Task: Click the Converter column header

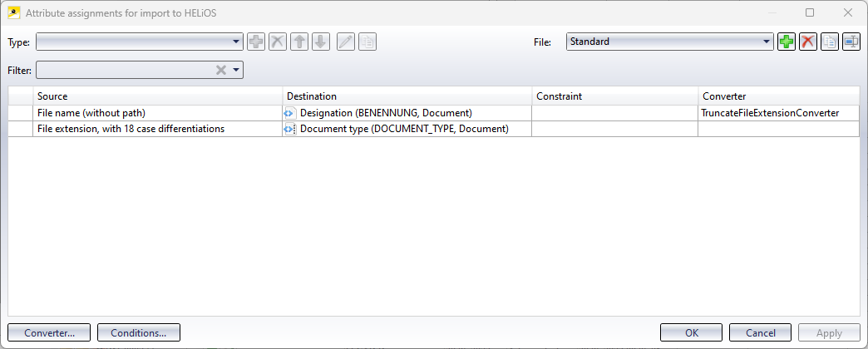Action: coord(779,96)
